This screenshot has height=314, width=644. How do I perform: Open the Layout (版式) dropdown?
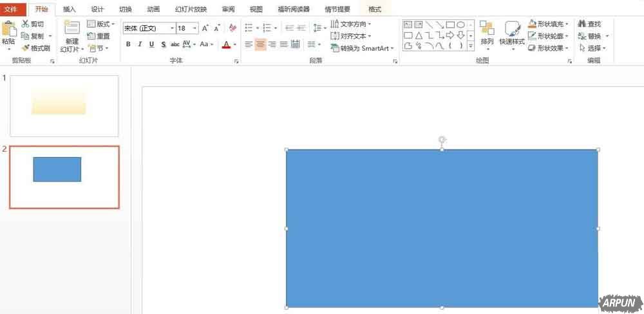[101, 24]
